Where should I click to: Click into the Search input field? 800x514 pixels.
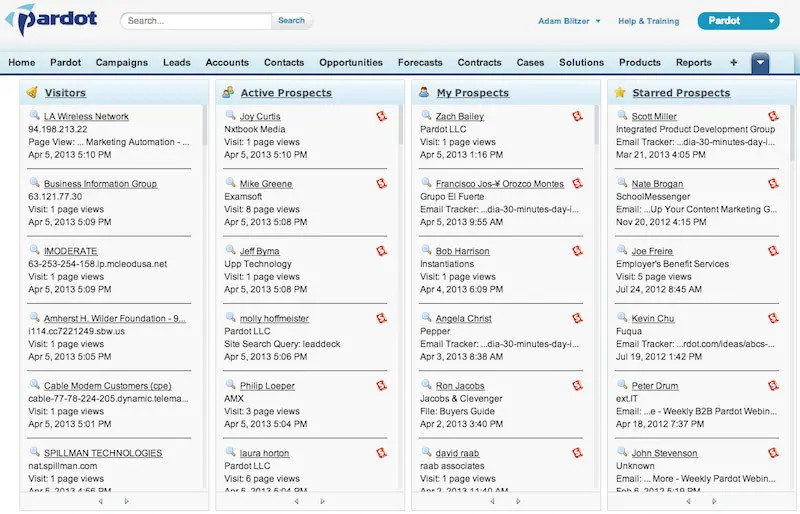tap(196, 20)
